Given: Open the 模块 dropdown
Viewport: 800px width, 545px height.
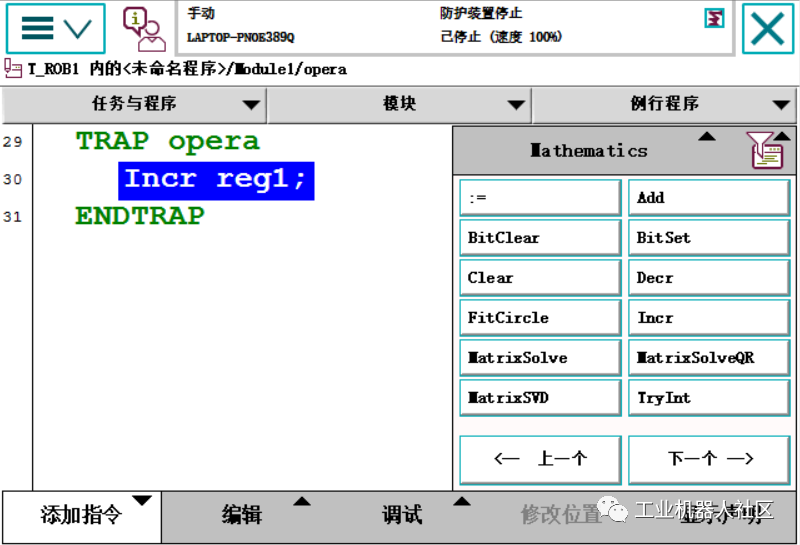Looking at the screenshot, I should (400, 104).
